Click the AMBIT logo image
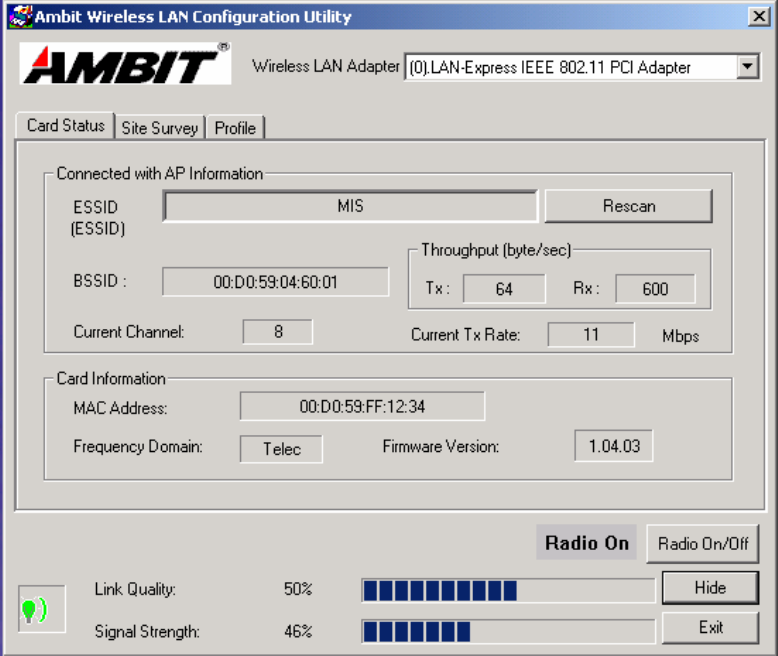778x656 pixels. [126, 64]
